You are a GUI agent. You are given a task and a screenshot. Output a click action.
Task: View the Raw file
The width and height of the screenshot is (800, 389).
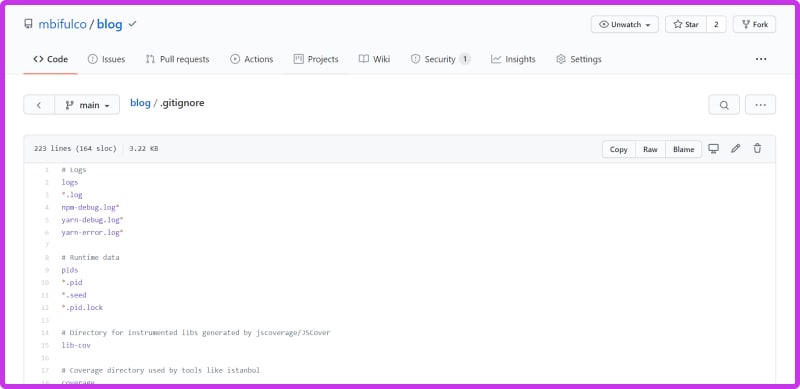650,149
